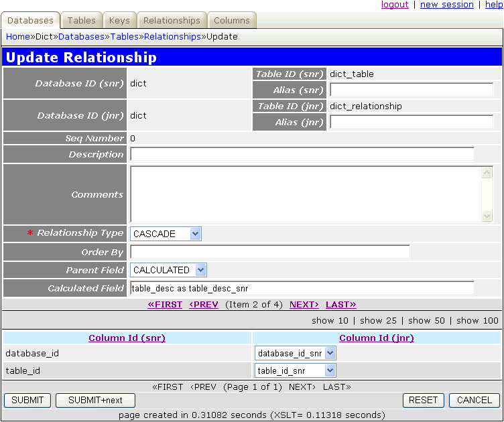Screen dimensions: 504x422
Task: Go to ‹PREV item link
Action: click(204, 305)
